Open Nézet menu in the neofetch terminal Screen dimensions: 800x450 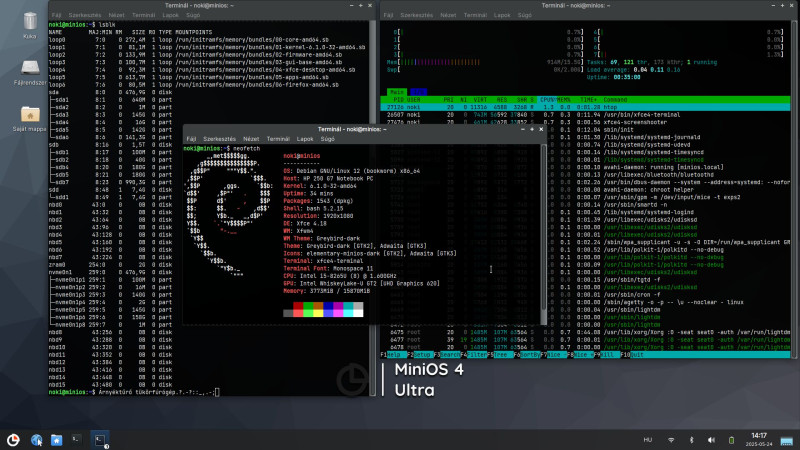tap(251, 139)
